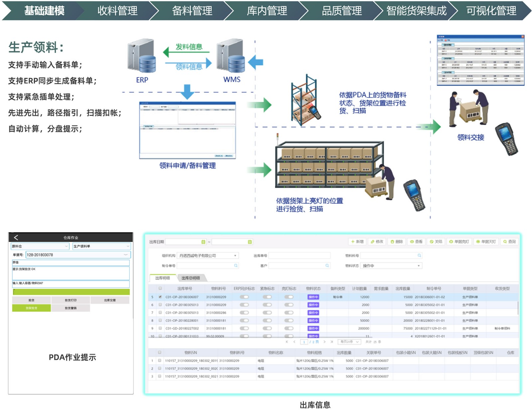Image resolution: width=532 pixels, height=415 pixels.
Task: Switch to the 出库总明细 tab
Action: pos(191,278)
